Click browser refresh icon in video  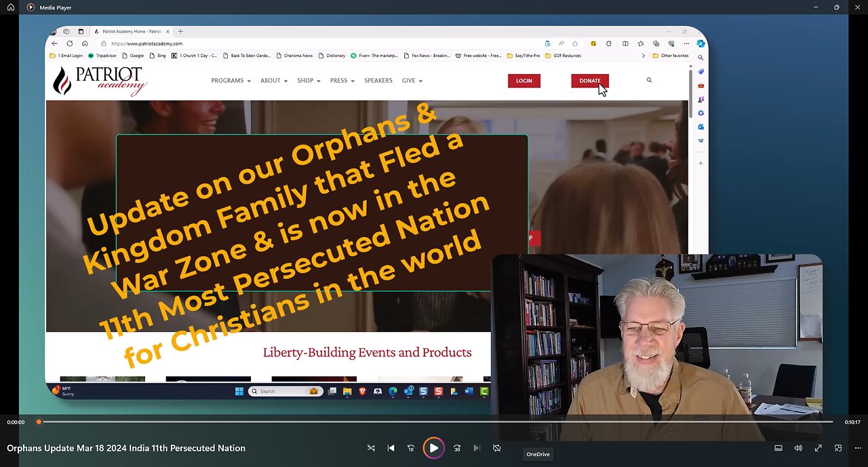coord(69,43)
